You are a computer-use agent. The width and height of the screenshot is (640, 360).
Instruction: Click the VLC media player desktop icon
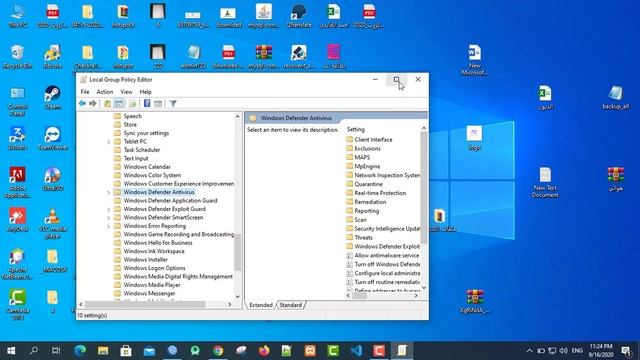(x=53, y=223)
